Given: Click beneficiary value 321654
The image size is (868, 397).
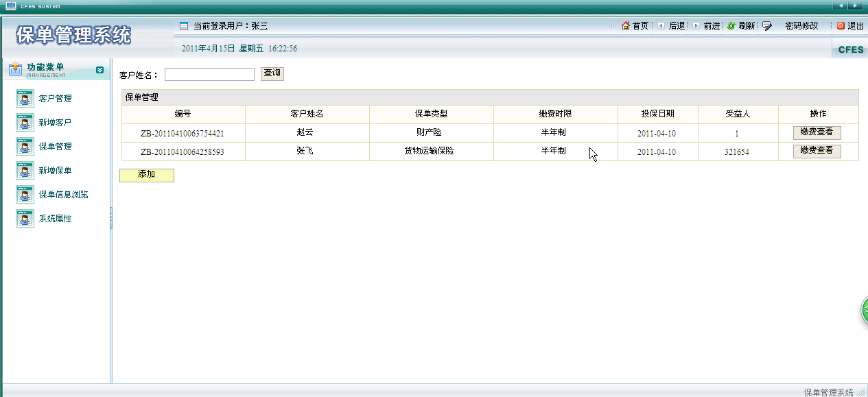Looking at the screenshot, I should [x=737, y=152].
